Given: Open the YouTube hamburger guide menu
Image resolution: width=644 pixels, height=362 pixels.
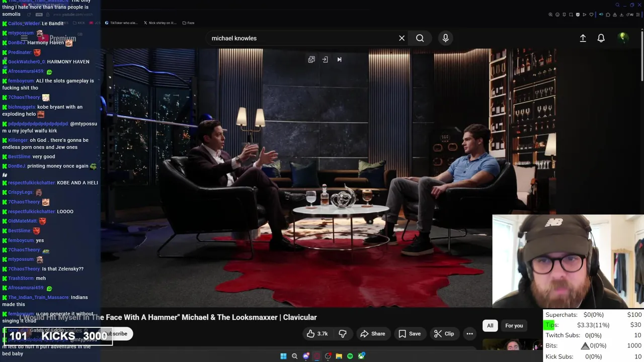Looking at the screenshot, I should tap(24, 38).
